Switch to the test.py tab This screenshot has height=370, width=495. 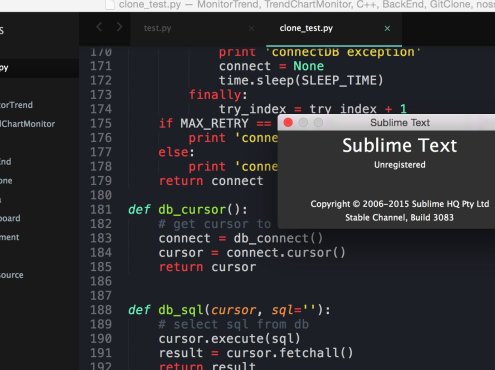click(x=157, y=28)
